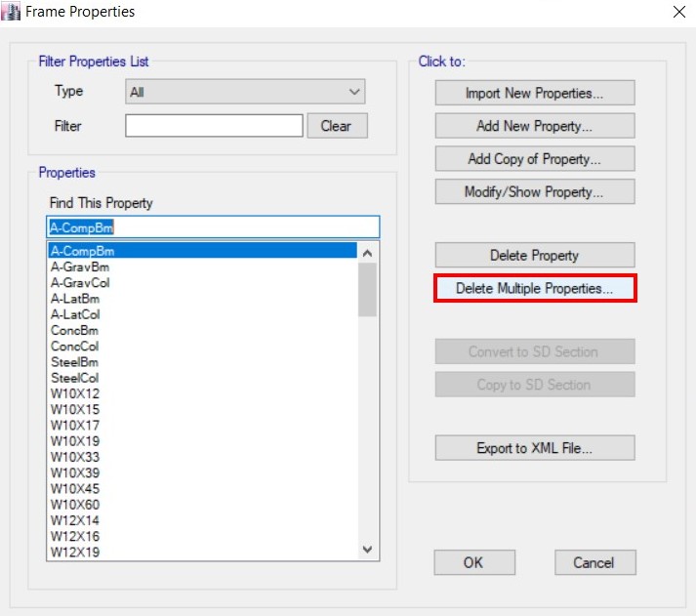
Task: Click the properties list scroll up arrow
Action: [x=368, y=253]
